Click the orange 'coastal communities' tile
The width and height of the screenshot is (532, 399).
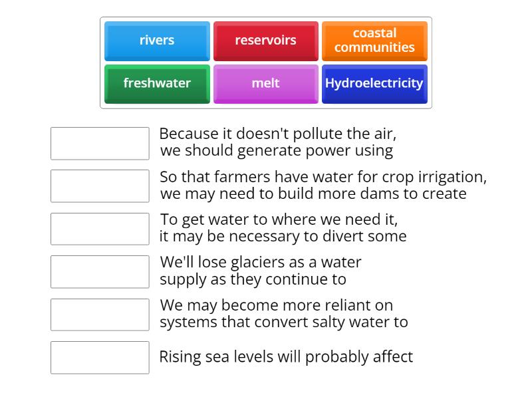[x=374, y=41]
